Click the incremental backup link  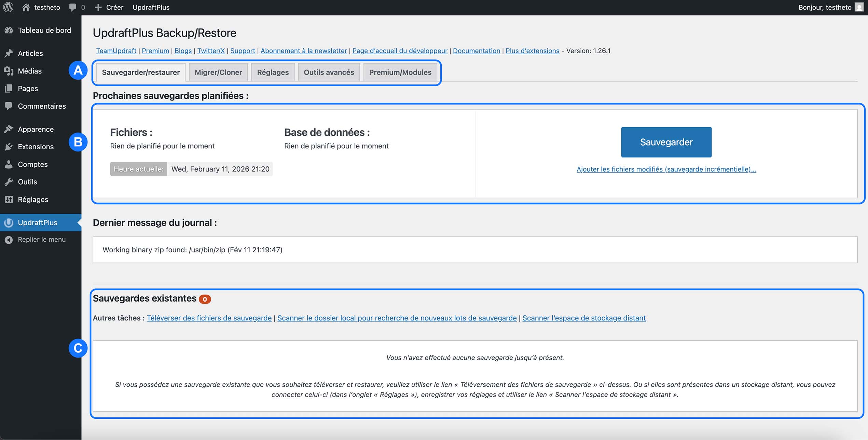[666, 169]
